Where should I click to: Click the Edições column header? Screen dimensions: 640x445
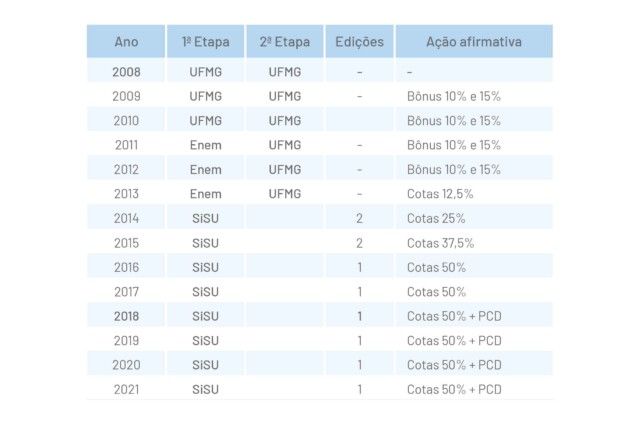[x=359, y=42]
